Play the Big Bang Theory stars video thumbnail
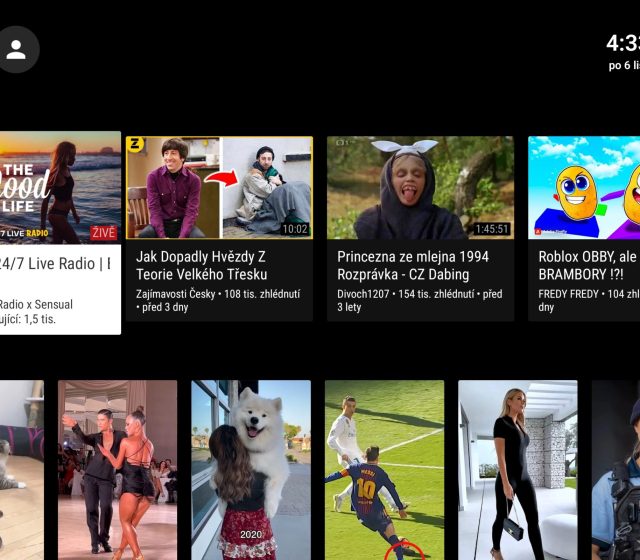Viewport: 640px width, 560px height. click(x=219, y=187)
